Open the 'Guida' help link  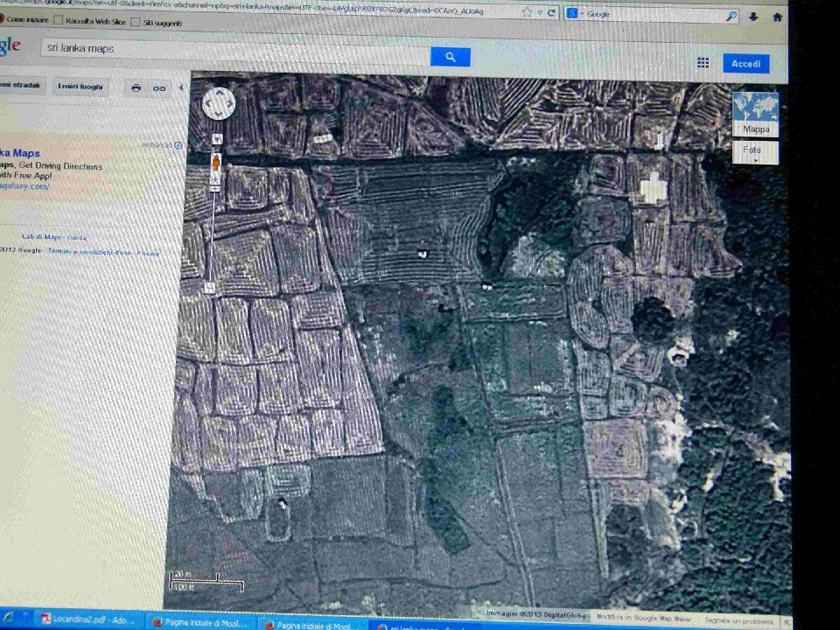(77, 237)
